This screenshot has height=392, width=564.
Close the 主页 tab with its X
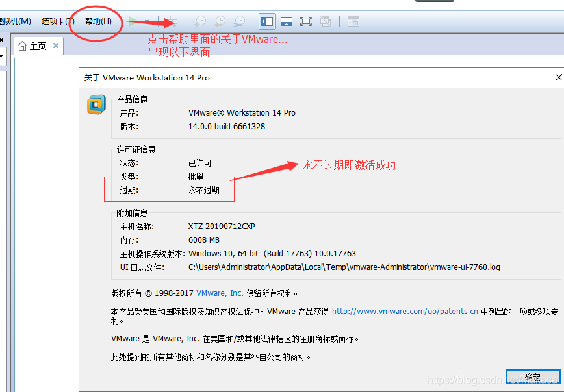[56, 45]
